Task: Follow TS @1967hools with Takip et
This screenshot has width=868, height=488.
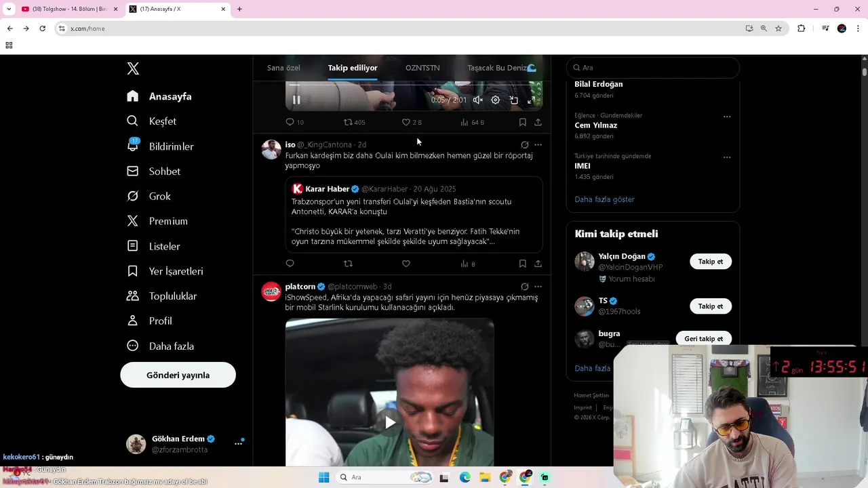Action: (711, 306)
